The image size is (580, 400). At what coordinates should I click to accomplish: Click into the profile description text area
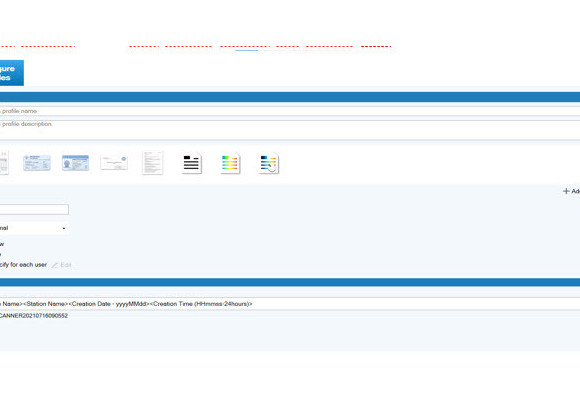pyautogui.click(x=290, y=130)
